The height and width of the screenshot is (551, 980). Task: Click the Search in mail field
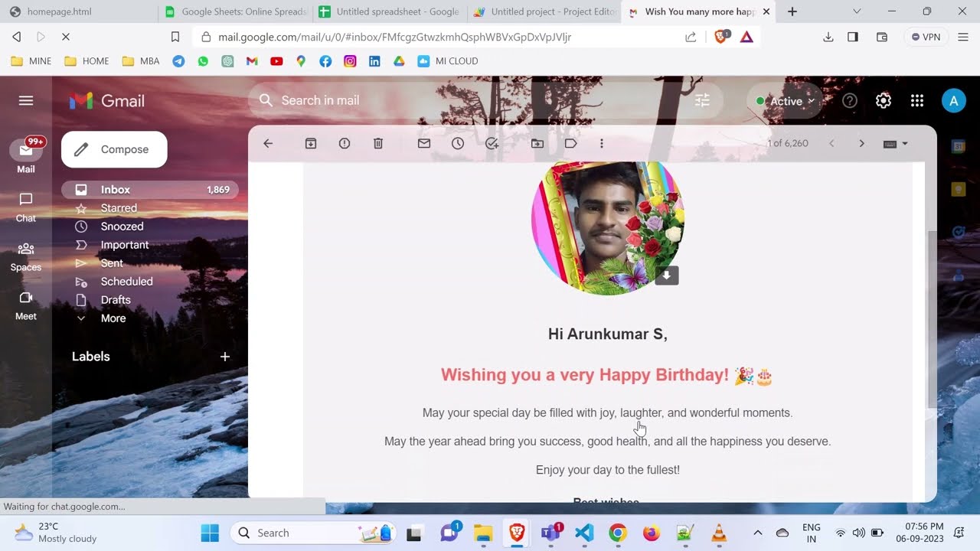point(485,100)
